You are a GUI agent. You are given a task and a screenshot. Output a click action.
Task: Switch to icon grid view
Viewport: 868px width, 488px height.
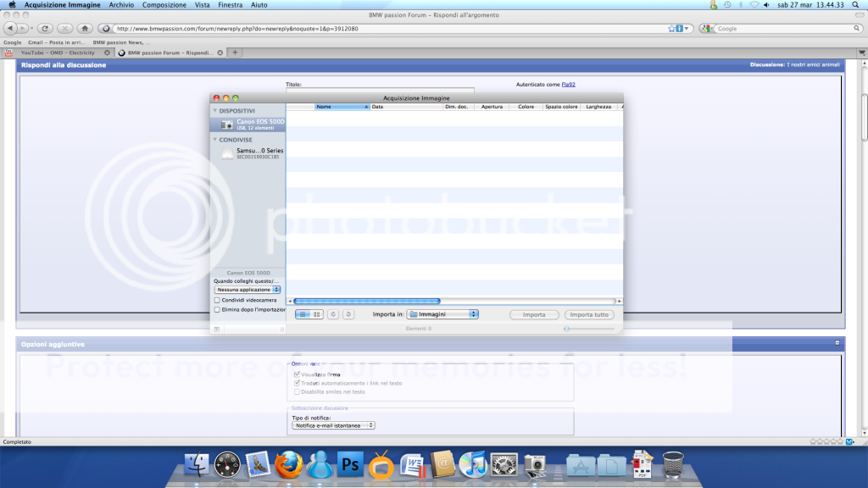coord(317,314)
